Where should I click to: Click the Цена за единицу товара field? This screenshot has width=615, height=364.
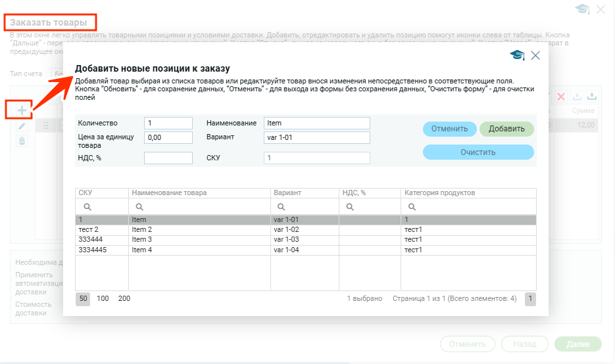pyautogui.click(x=168, y=138)
